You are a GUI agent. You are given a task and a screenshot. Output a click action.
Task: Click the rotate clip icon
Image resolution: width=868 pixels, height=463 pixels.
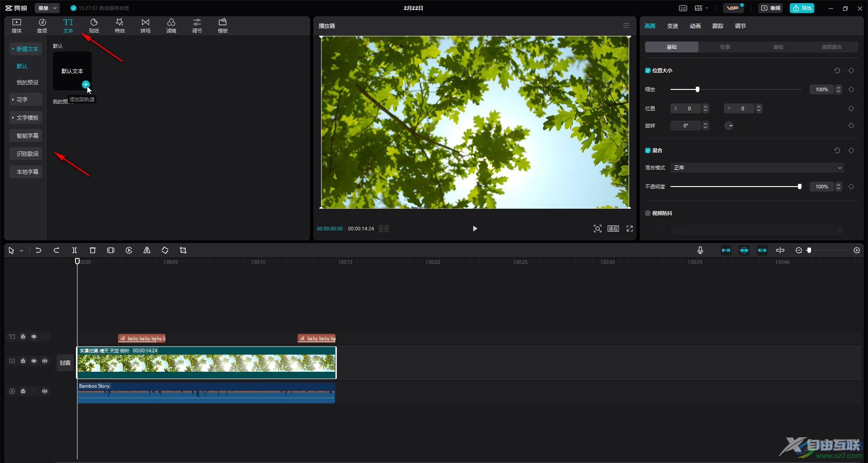pos(165,250)
